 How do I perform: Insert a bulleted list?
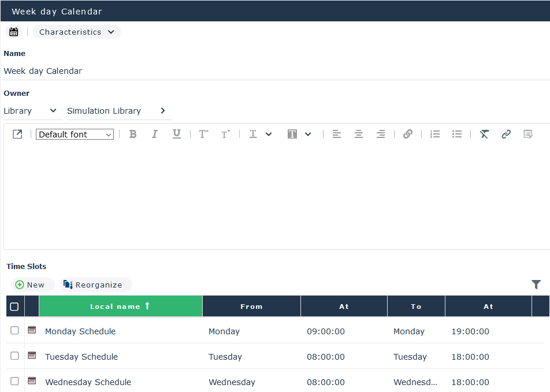pos(457,134)
